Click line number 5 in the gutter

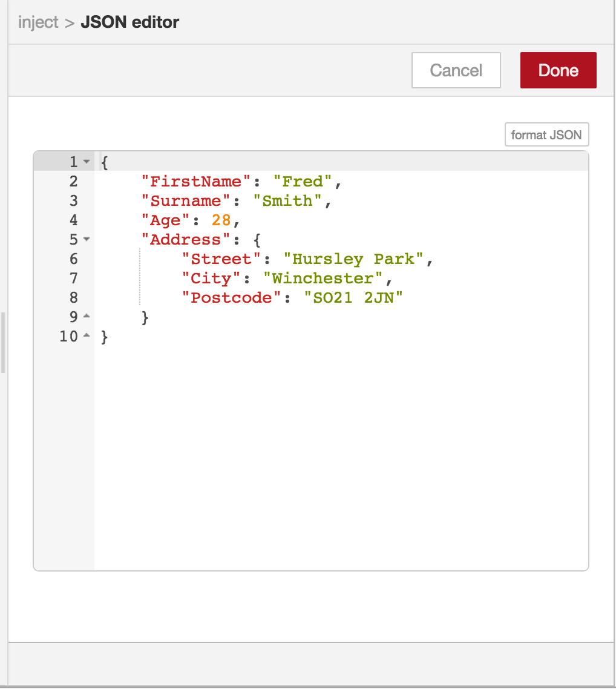[73, 239]
